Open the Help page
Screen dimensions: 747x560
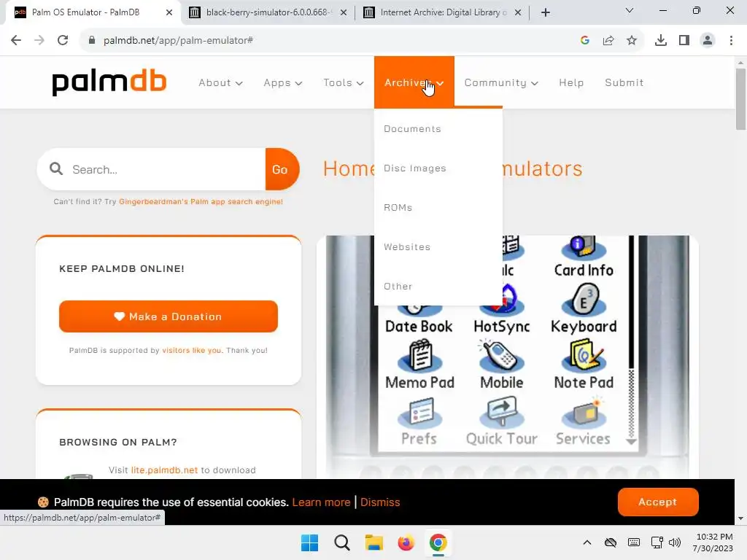(x=571, y=83)
